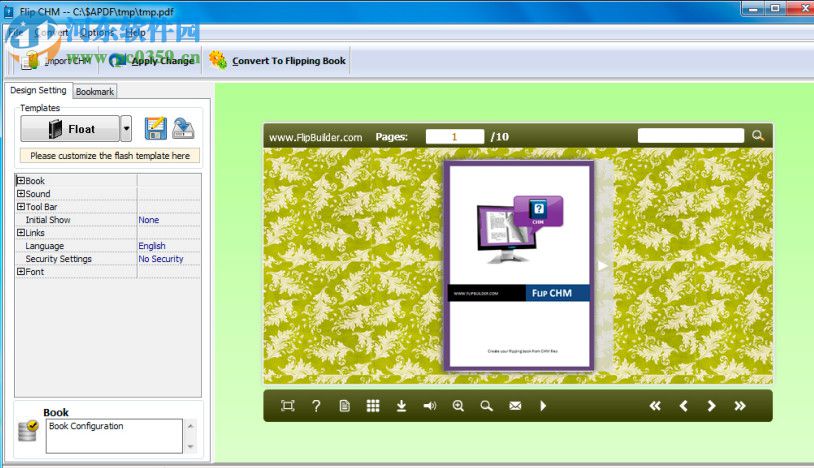Click Convert To Flipping Book
The height and width of the screenshot is (468, 814).
point(278,61)
